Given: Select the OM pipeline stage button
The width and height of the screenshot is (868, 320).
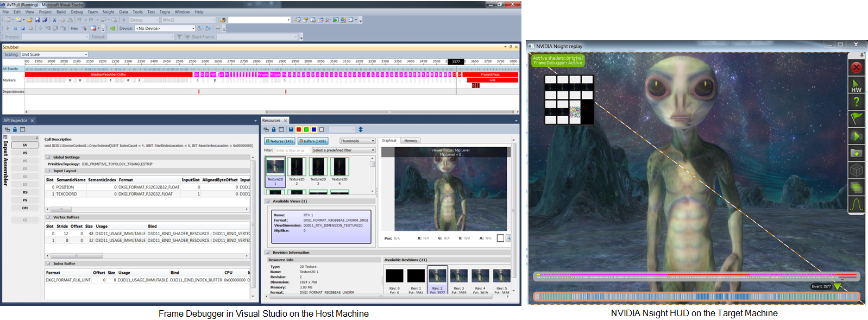Looking at the screenshot, I should coord(25,208).
